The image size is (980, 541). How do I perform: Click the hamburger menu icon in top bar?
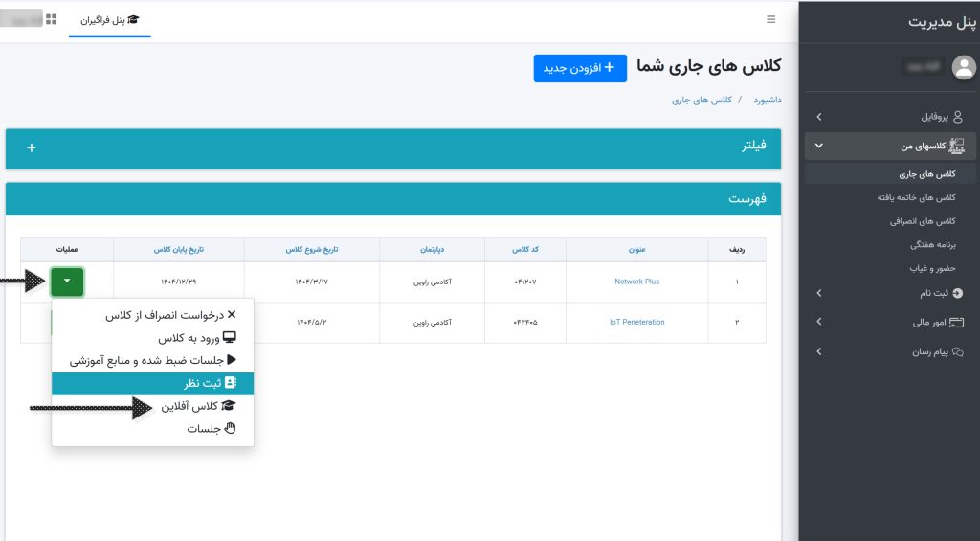click(x=771, y=19)
